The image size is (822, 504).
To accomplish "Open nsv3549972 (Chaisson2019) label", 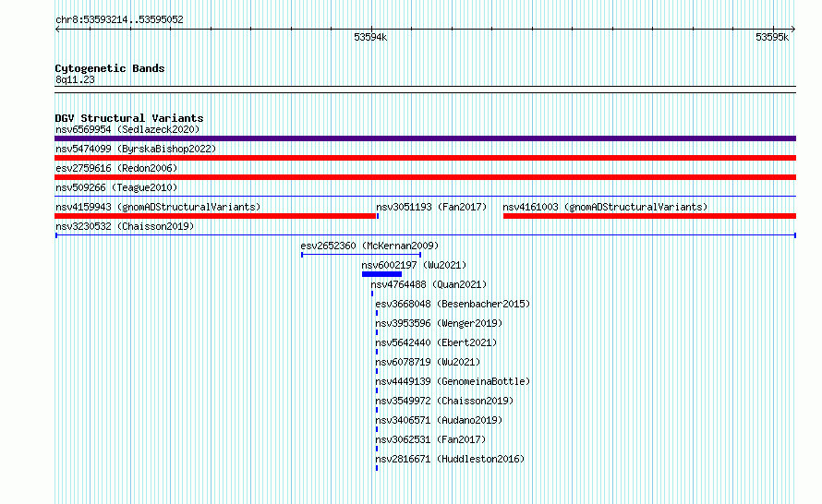I will pyautogui.click(x=444, y=401).
